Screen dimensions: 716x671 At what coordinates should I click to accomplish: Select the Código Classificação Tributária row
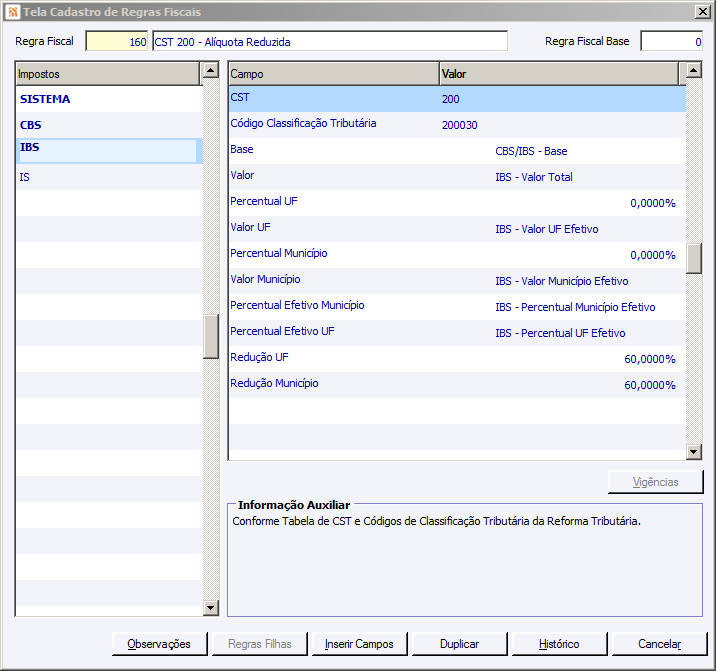point(457,125)
